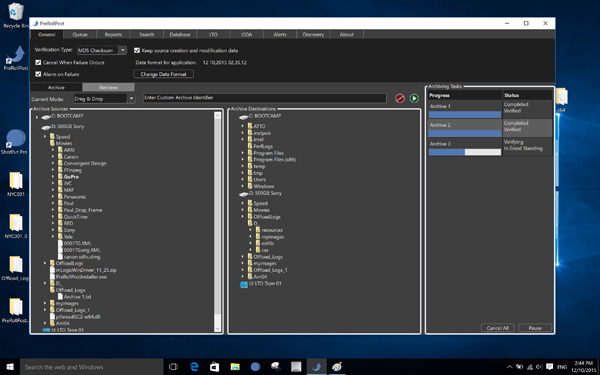Click mLogicWinDriver_11_25.zip file icon
This screenshot has height=375, width=600.
[52, 270]
